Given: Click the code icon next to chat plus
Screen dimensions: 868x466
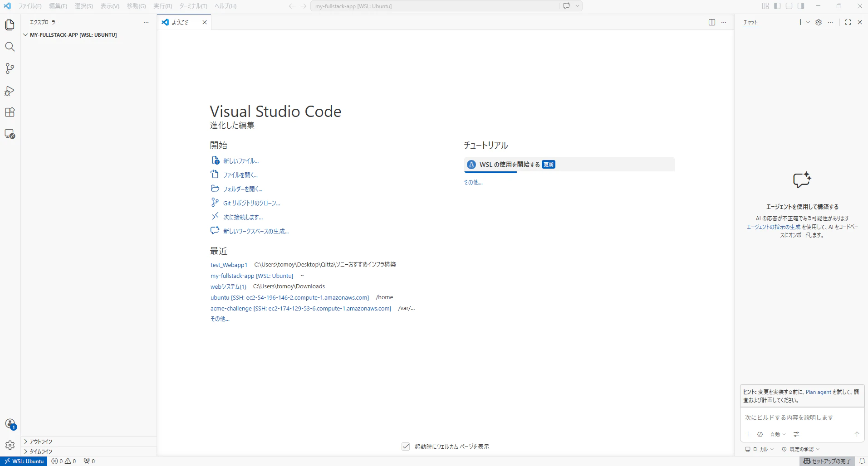Looking at the screenshot, I should pyautogui.click(x=760, y=434).
